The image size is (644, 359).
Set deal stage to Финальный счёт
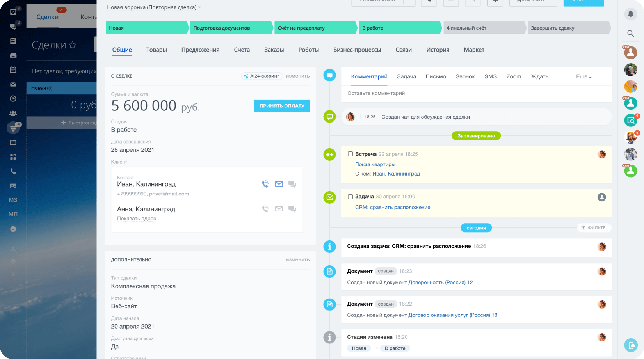tap(484, 28)
